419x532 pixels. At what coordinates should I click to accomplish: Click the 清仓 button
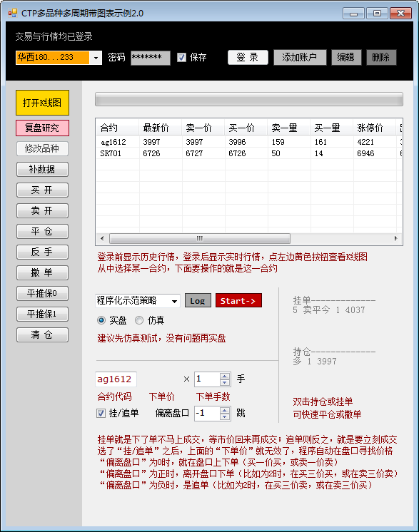42,335
